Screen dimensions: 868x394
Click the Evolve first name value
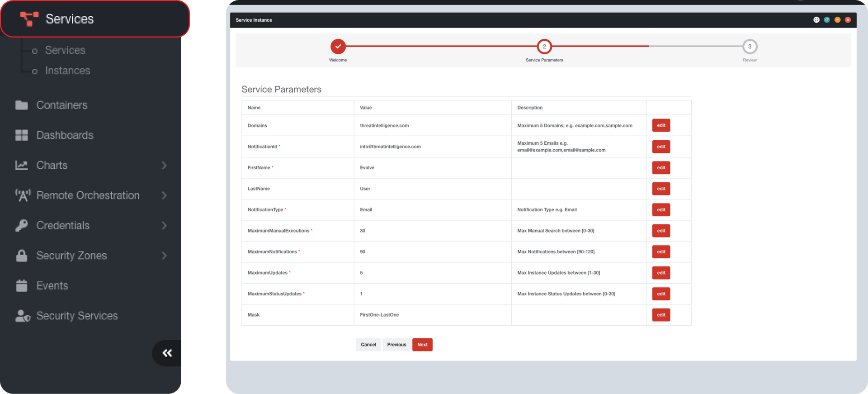[367, 168]
